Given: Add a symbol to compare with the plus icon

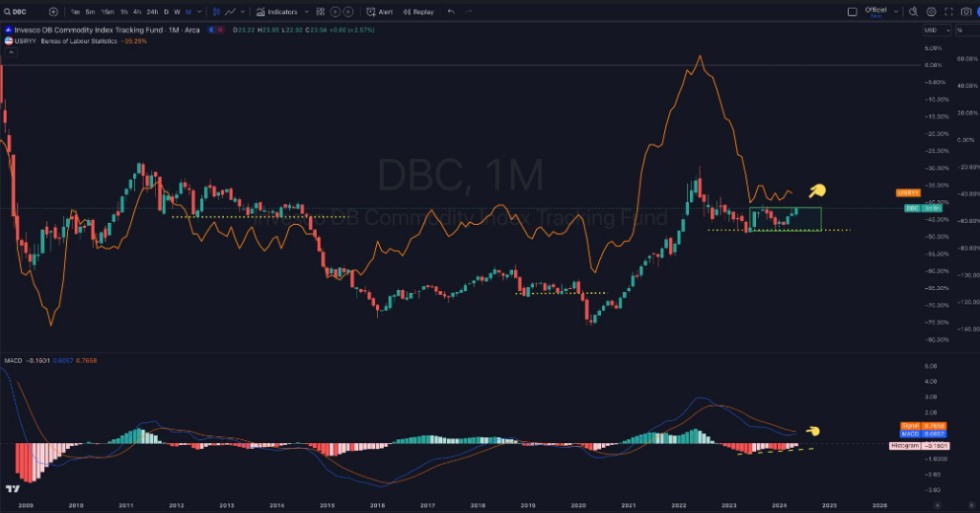Looking at the screenshot, I should coord(54,11).
